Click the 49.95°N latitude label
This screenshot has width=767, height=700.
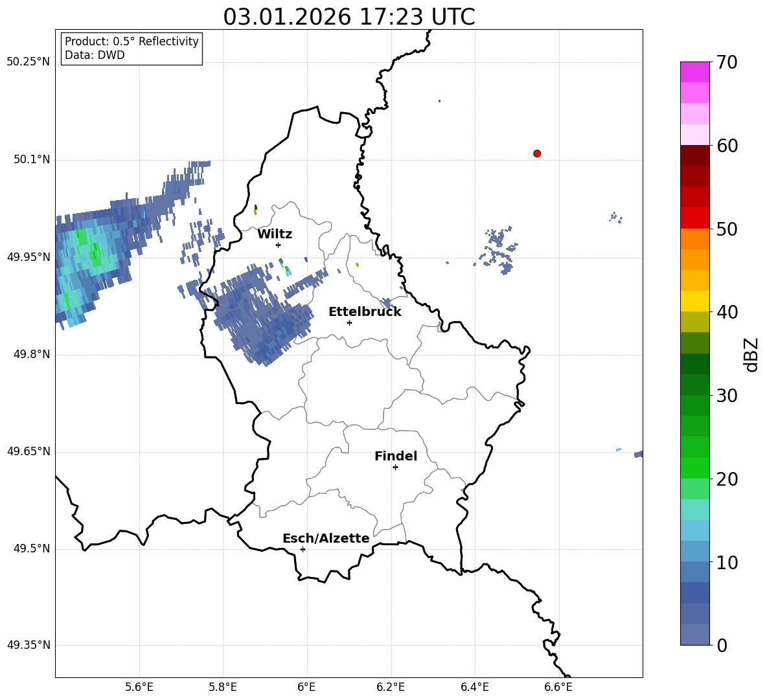click(29, 257)
